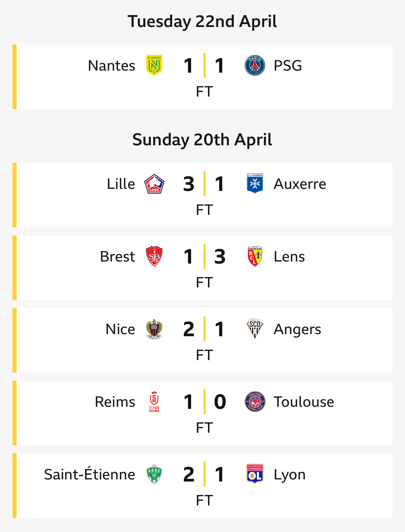Open the Nantes team name link
This screenshot has height=532, width=405.
(111, 65)
